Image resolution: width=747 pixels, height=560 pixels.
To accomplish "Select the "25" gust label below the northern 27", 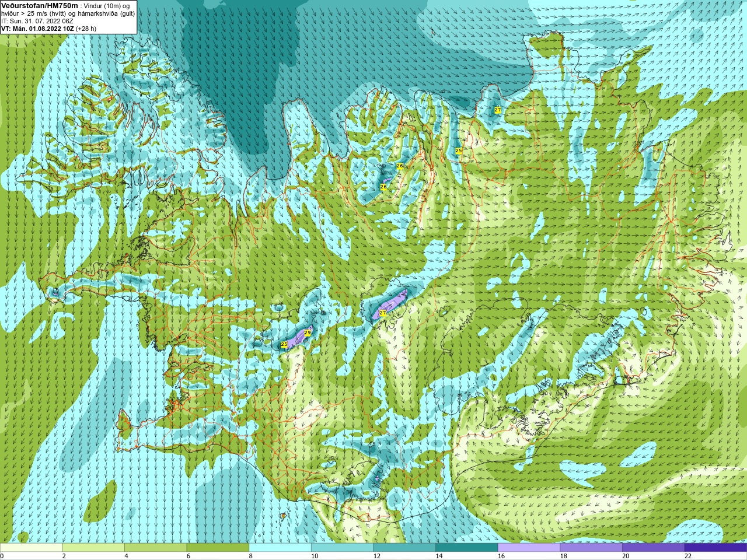I will pyautogui.click(x=459, y=150).
